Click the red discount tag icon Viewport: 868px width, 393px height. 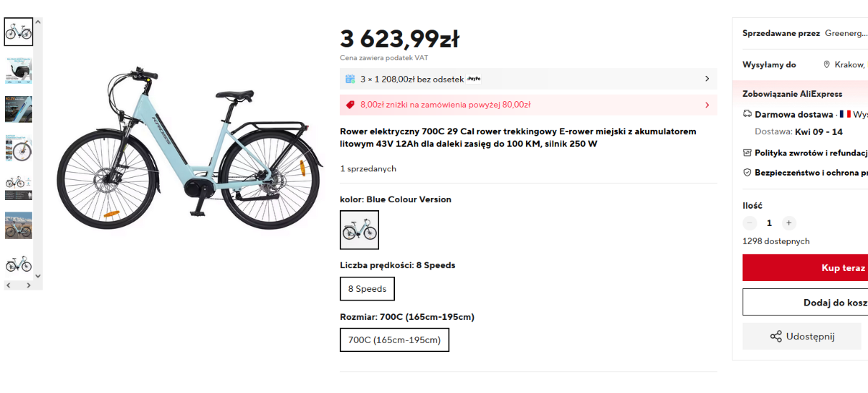(350, 105)
